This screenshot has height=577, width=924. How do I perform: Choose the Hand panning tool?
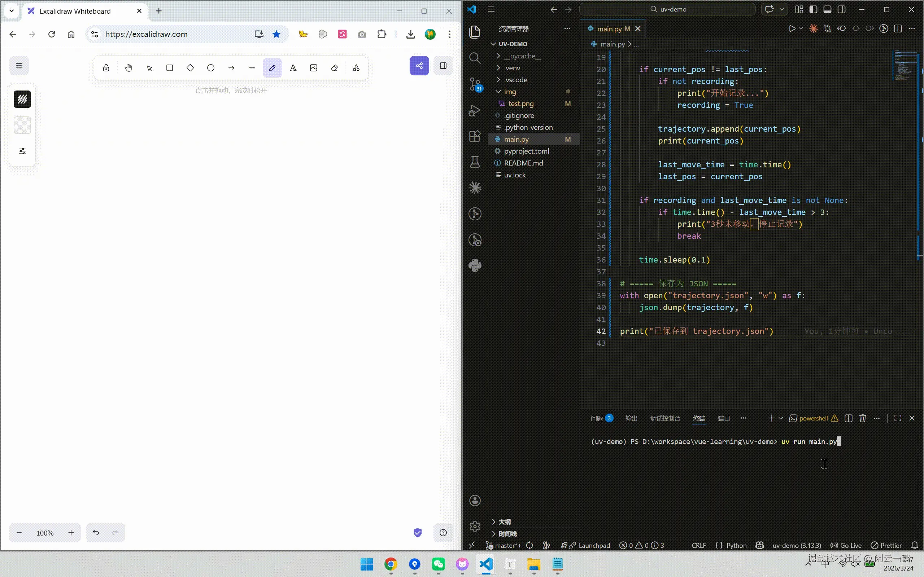(x=128, y=68)
